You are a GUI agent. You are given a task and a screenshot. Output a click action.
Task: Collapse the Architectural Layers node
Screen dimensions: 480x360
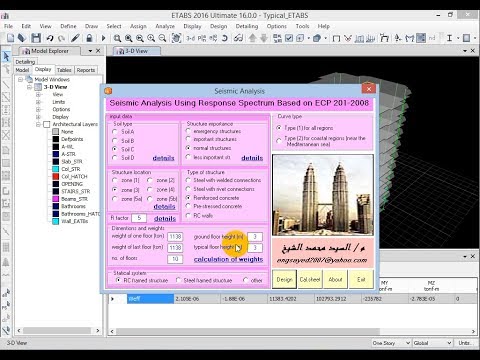click(x=38, y=124)
